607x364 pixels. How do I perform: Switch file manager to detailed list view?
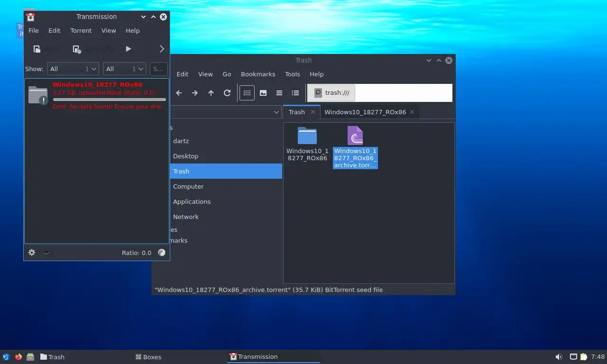pyautogui.click(x=295, y=93)
